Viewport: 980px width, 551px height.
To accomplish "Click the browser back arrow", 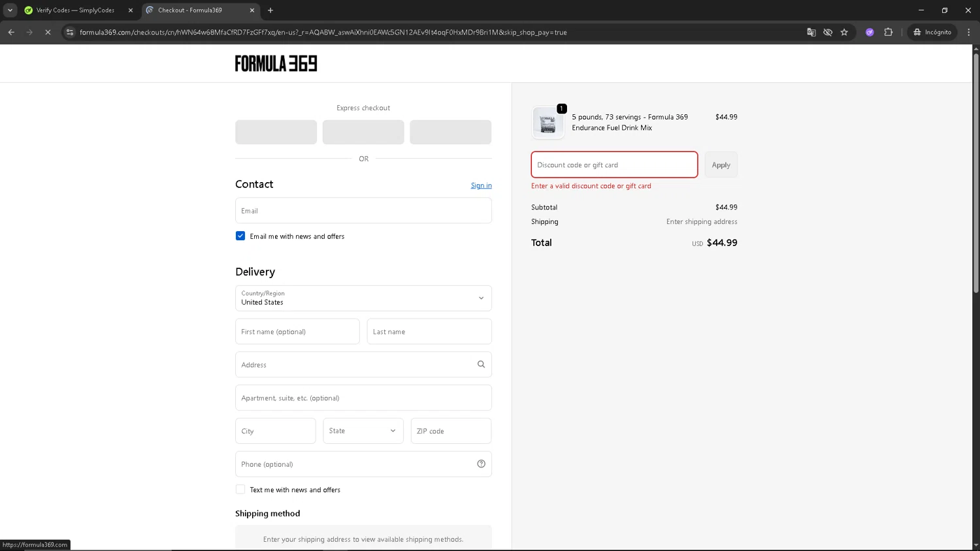I will point(11,32).
